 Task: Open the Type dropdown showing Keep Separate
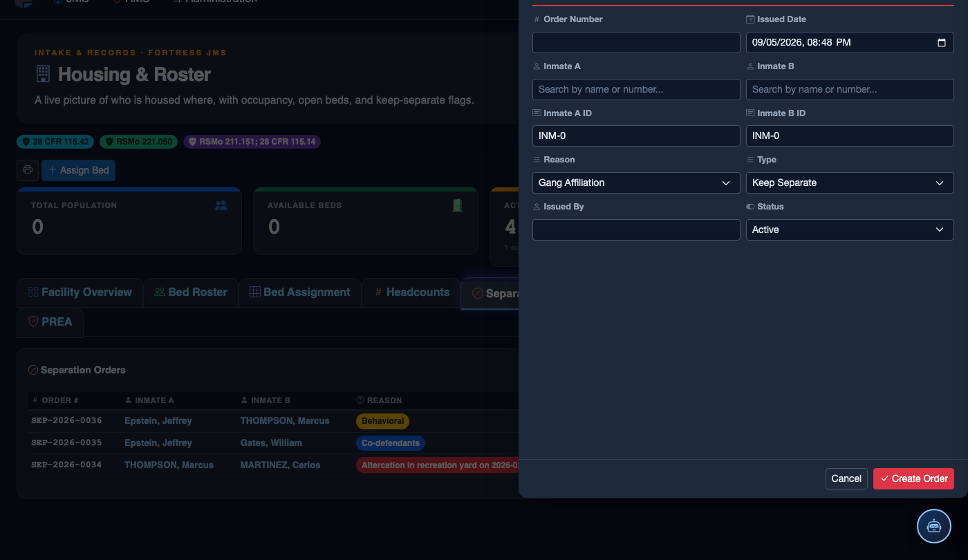(850, 183)
